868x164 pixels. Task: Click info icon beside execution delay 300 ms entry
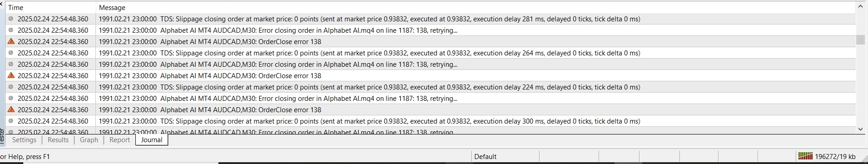[x=11, y=121]
